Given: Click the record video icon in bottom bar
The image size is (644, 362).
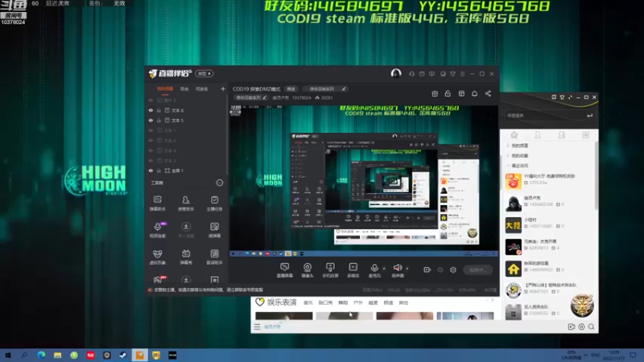Looking at the screenshot, I should click(x=427, y=269).
